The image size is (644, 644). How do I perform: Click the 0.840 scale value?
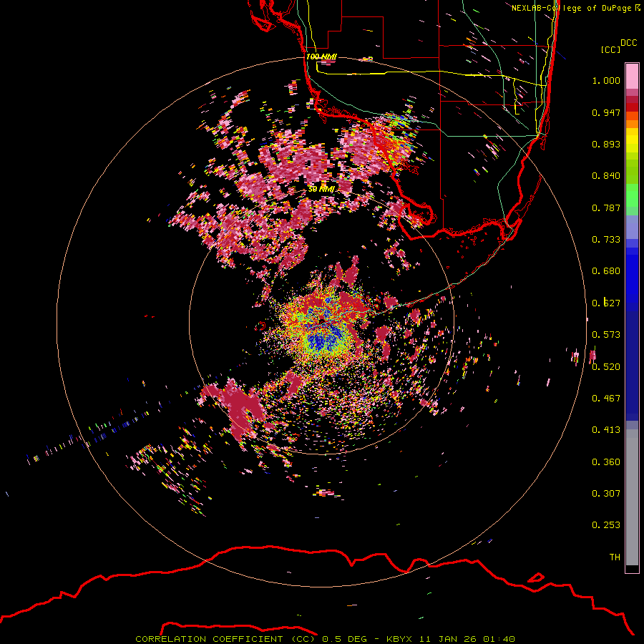(x=606, y=176)
